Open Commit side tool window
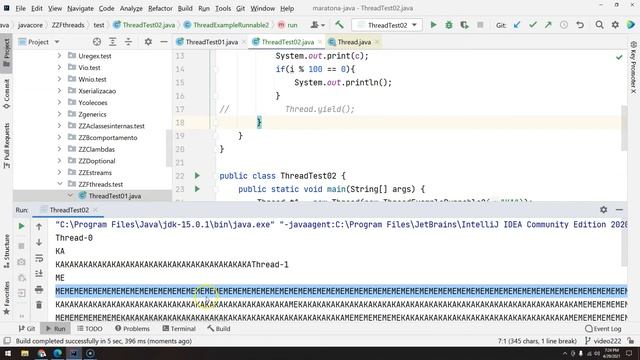This screenshot has height=360, width=640. tap(7, 94)
